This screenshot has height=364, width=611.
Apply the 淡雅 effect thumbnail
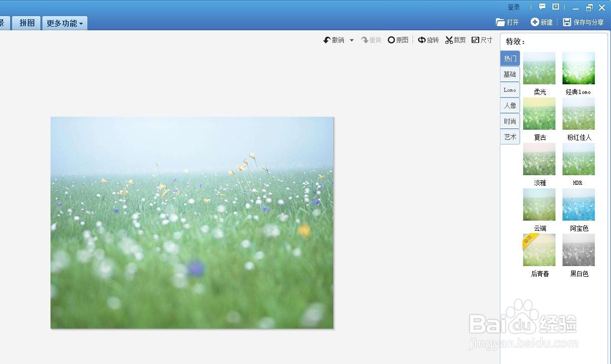(539, 159)
